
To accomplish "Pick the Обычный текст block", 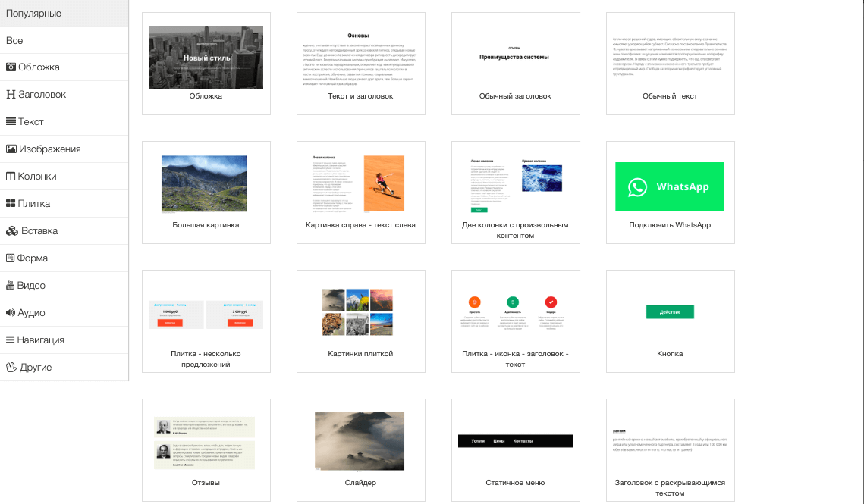I will pos(671,64).
